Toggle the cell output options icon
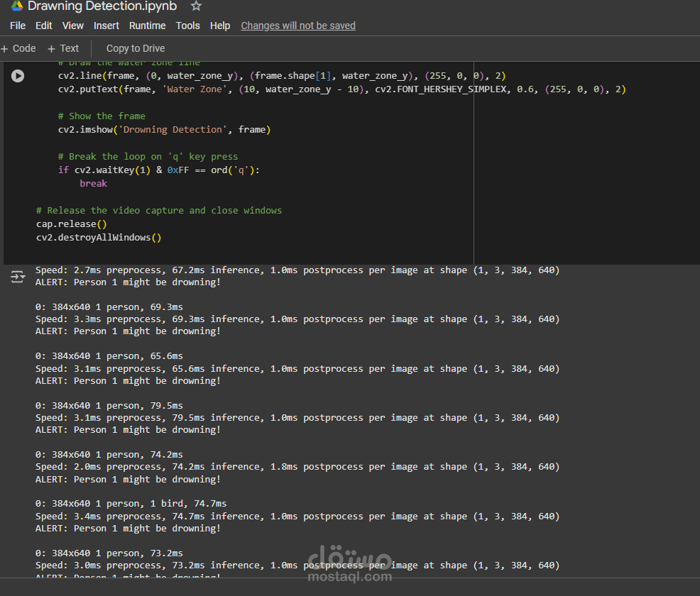This screenshot has width=700, height=596. pyautogui.click(x=18, y=277)
